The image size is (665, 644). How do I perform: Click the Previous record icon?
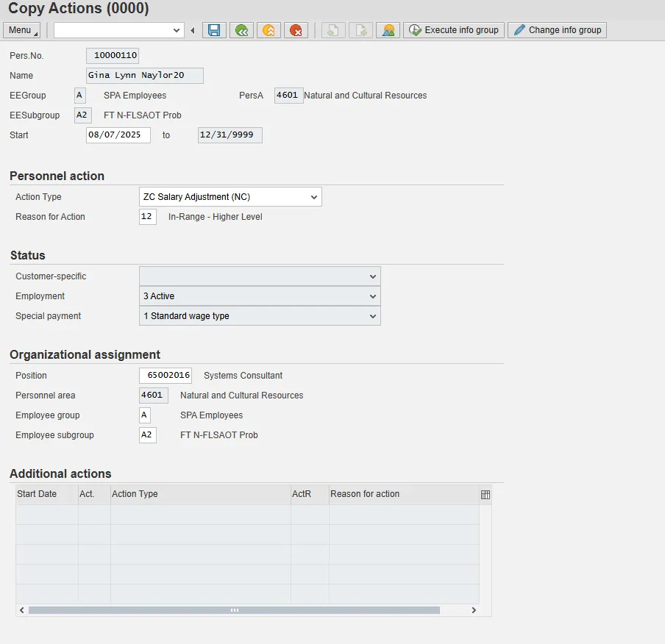332,30
